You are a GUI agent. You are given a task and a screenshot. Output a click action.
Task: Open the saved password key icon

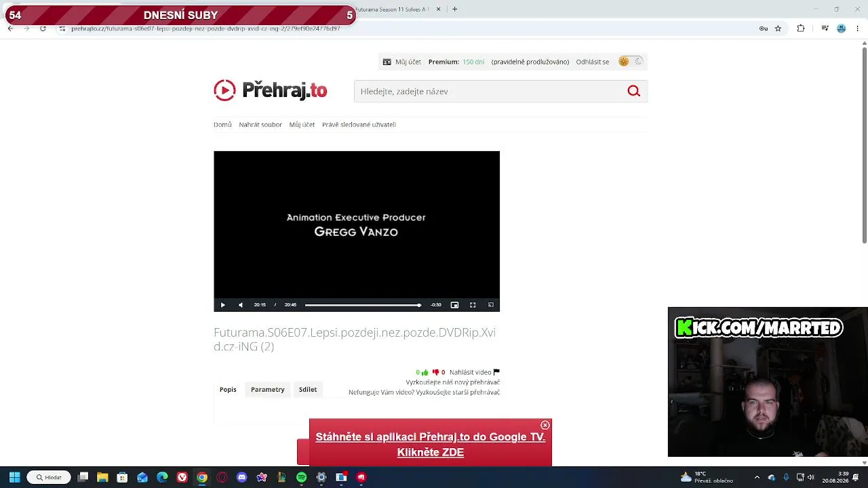tap(764, 28)
